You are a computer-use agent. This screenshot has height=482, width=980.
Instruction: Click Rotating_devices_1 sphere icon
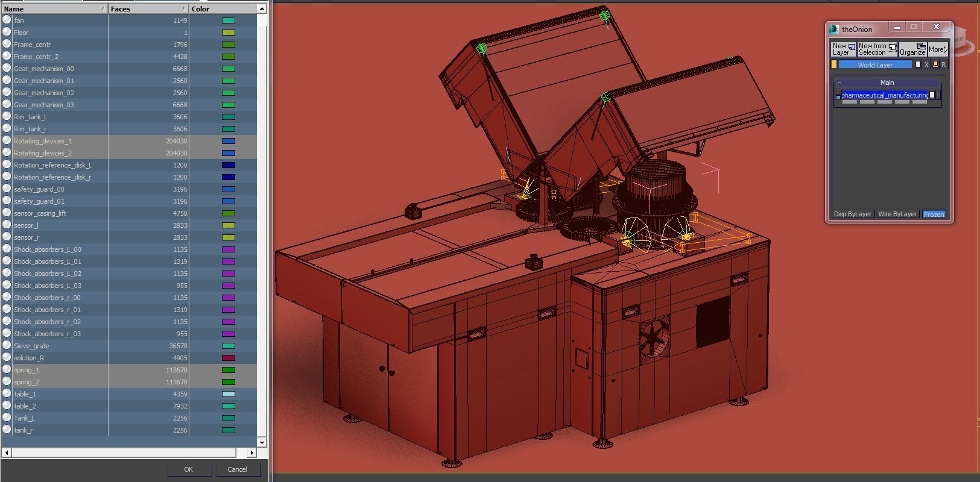tap(7, 140)
